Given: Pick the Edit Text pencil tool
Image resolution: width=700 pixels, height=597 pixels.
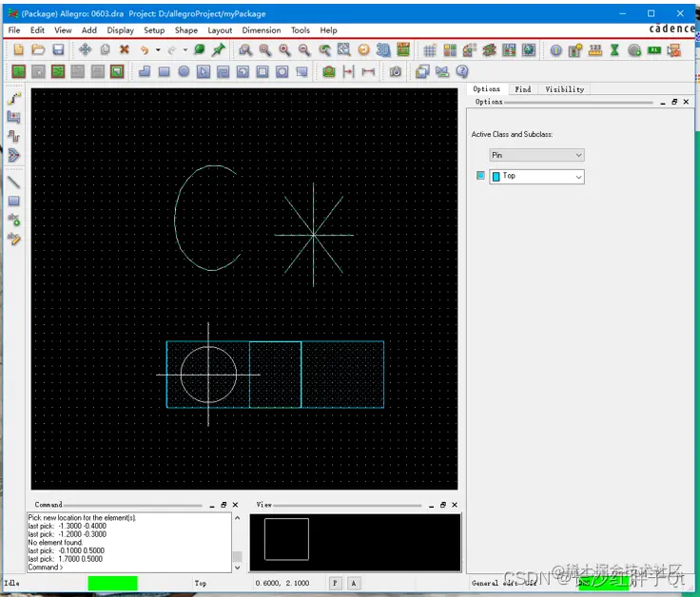Looking at the screenshot, I should pyautogui.click(x=14, y=239).
